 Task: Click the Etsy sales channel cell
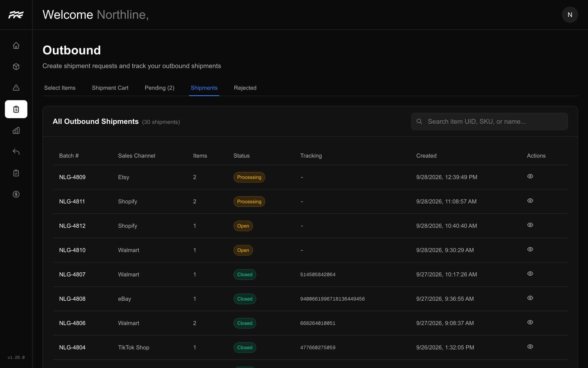click(x=123, y=177)
